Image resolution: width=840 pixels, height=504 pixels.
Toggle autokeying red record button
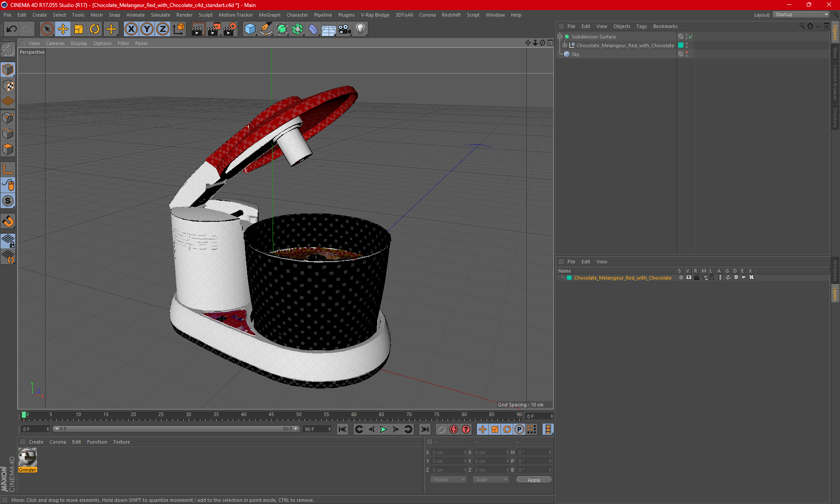click(454, 429)
